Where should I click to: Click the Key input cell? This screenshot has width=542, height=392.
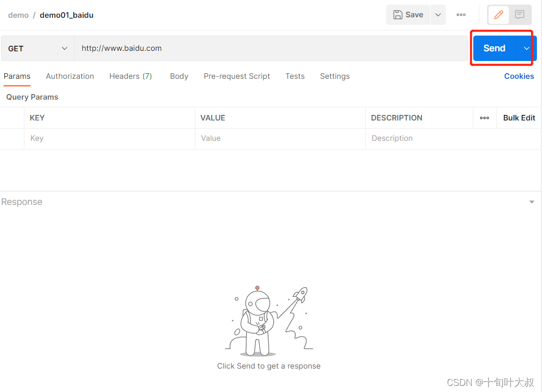109,138
